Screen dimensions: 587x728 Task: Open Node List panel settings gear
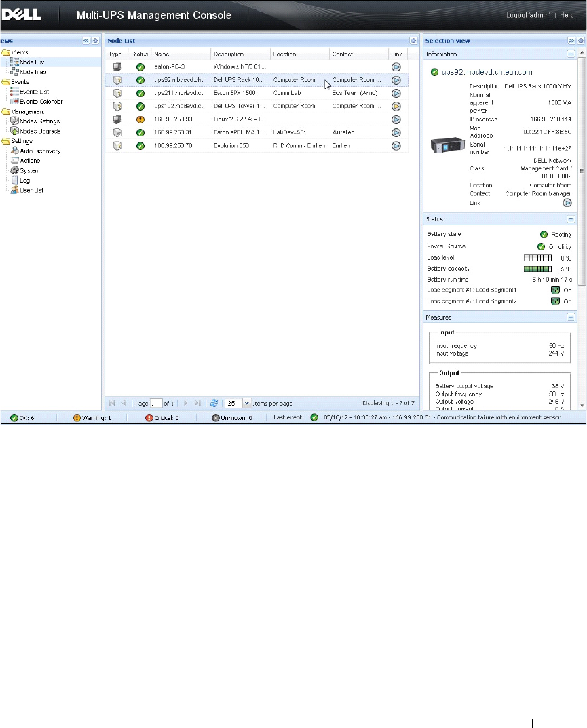click(413, 41)
